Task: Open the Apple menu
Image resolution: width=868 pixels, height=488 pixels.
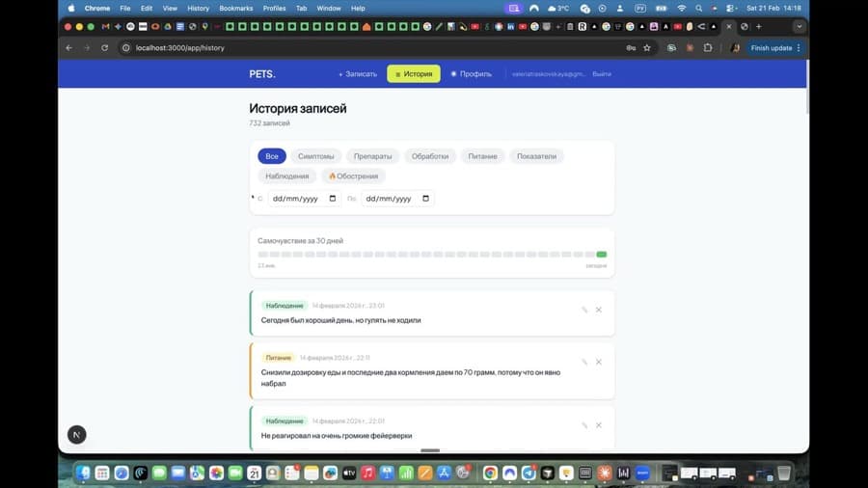Action: 71,9
